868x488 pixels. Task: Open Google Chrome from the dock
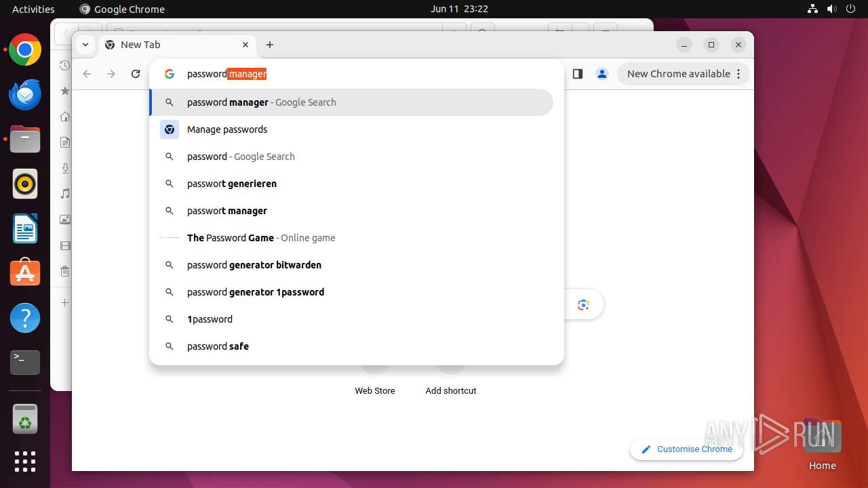[x=25, y=50]
